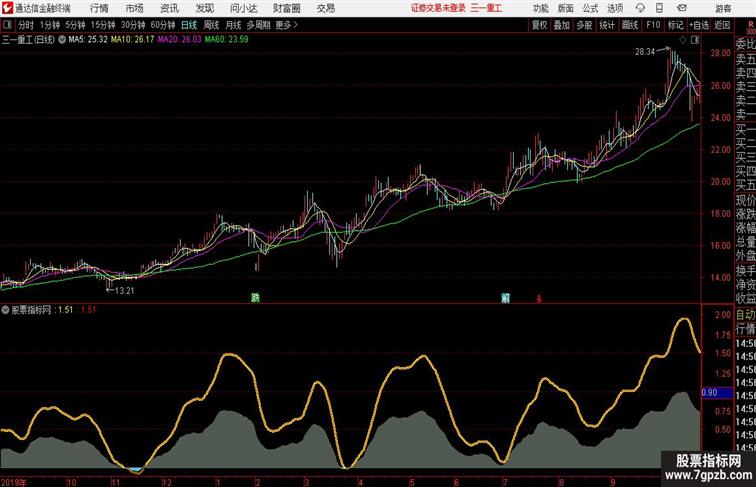Screen dimensions: 756x487
Task: Click the MA10: 26.17 indicator label
Action: pos(133,40)
